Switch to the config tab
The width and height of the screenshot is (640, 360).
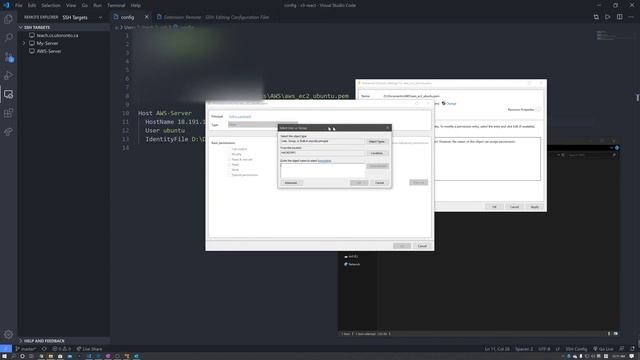127,17
